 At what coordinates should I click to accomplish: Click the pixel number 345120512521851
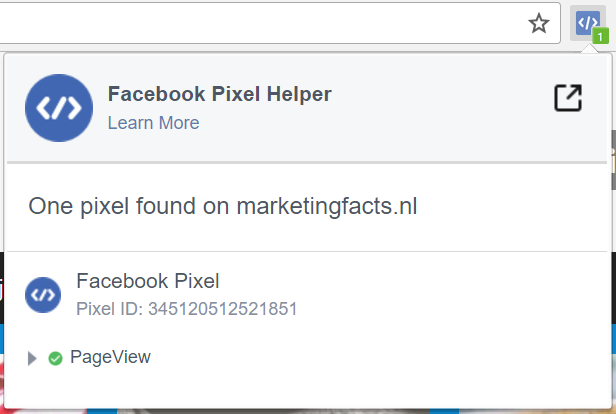[222, 309]
